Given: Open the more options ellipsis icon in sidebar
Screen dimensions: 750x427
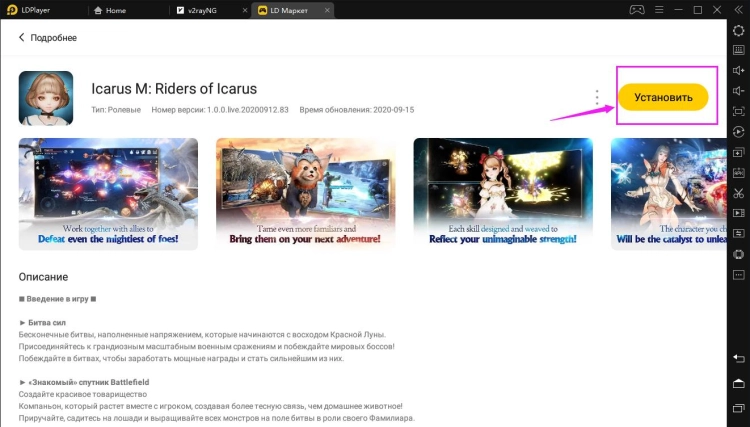Looking at the screenshot, I should (x=739, y=275).
